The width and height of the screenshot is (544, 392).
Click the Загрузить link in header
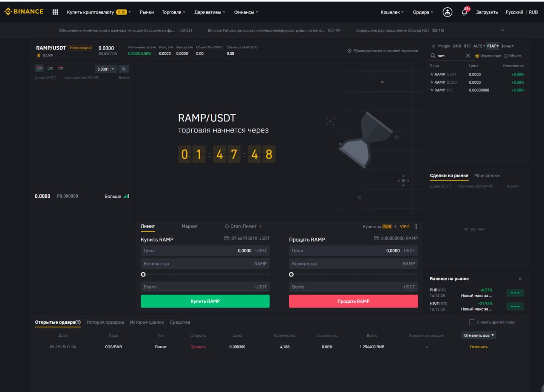pos(487,12)
